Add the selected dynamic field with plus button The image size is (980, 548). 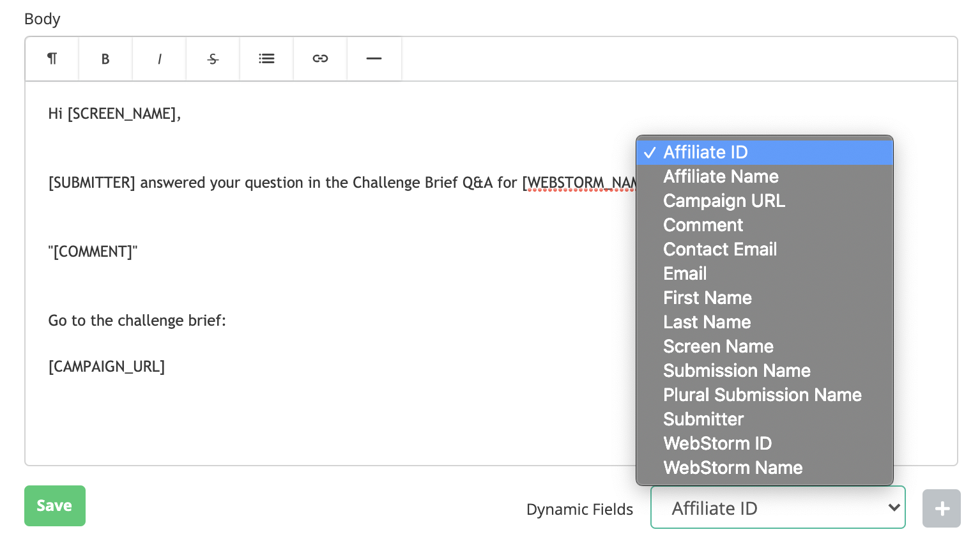pyautogui.click(x=941, y=508)
